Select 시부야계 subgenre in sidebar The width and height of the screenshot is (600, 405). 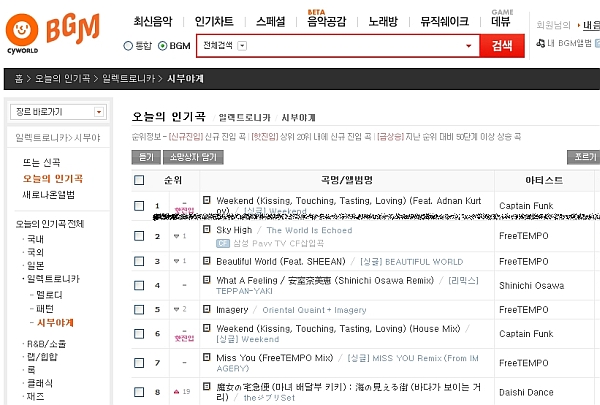(x=55, y=323)
